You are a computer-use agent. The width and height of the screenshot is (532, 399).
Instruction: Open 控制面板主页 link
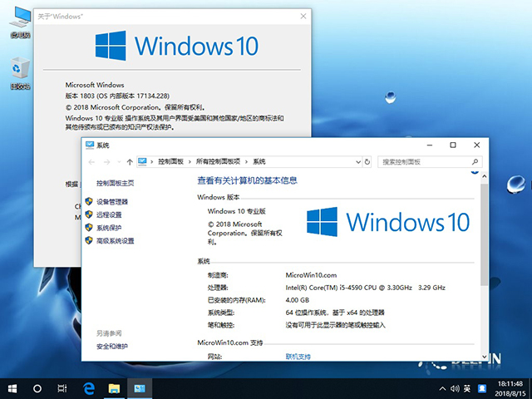tap(115, 183)
